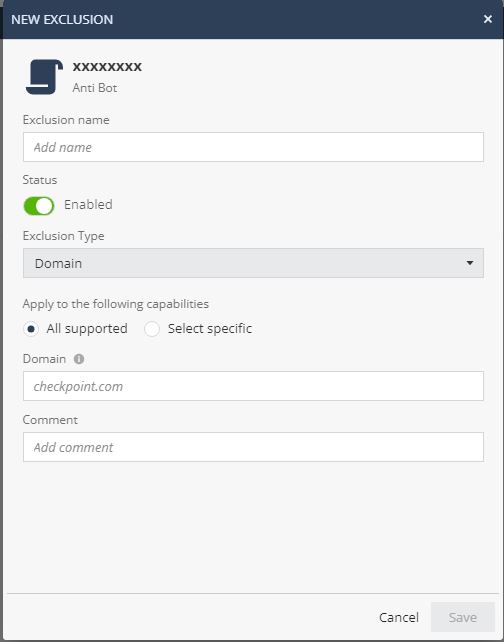Image resolution: width=504 pixels, height=642 pixels.
Task: Click the Cancel button
Action: coord(399,617)
